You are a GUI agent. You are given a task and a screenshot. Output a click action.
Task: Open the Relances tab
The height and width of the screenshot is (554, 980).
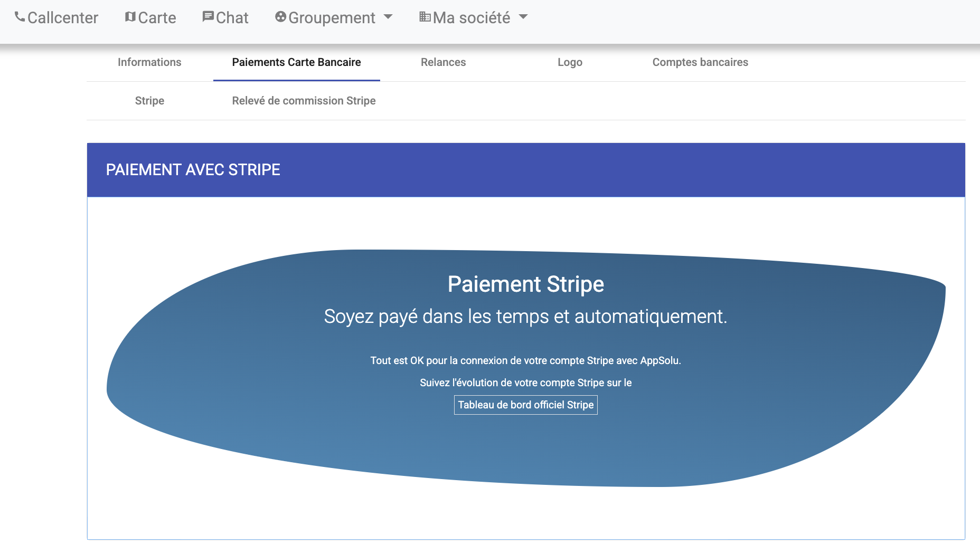tap(443, 62)
